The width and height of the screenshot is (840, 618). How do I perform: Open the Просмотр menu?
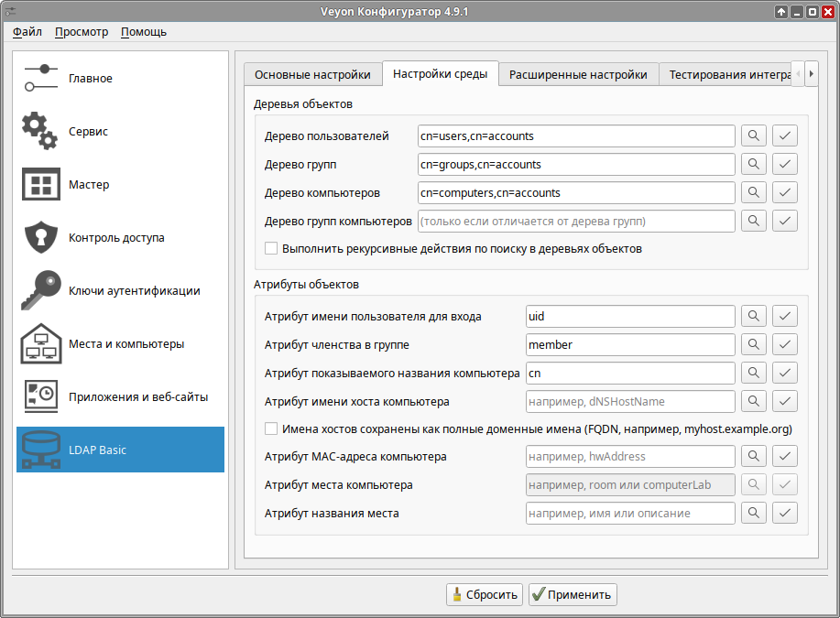82,32
